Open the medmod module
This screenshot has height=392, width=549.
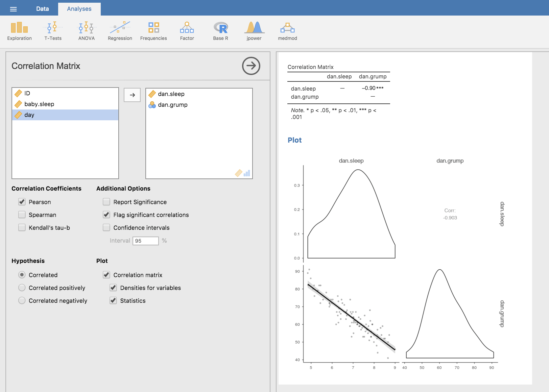click(287, 31)
